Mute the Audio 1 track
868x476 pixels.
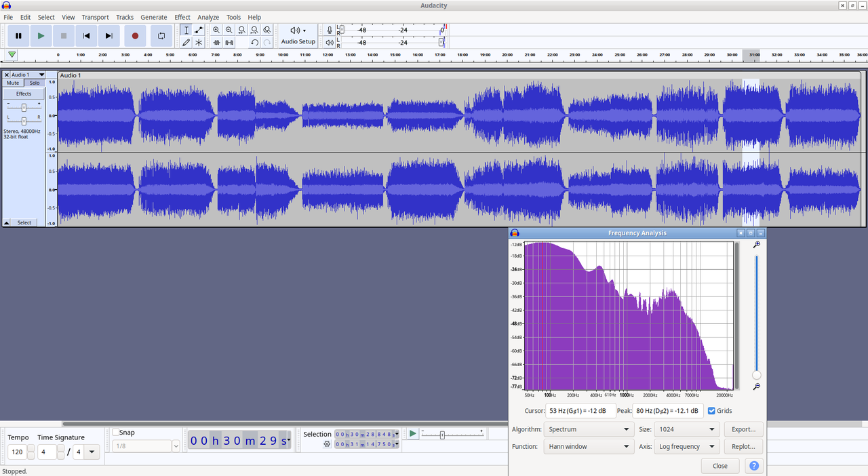tap(13, 83)
